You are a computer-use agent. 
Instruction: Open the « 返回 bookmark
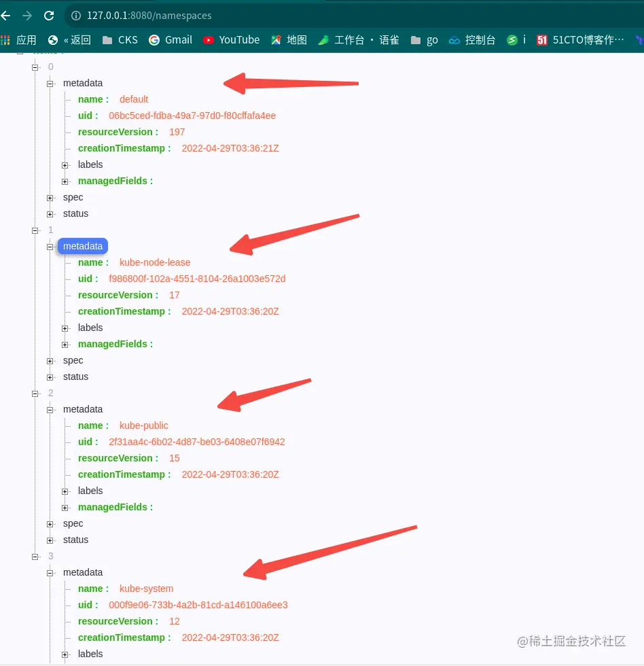(70, 40)
